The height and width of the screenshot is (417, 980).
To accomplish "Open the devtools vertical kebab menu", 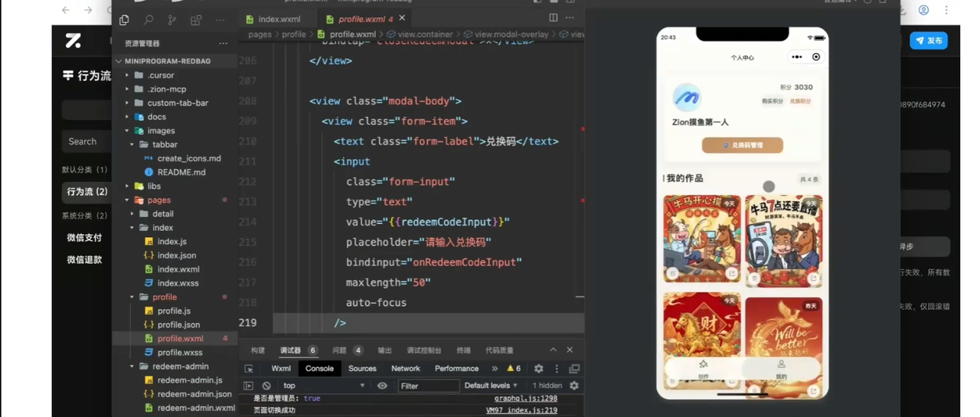I will [x=557, y=369].
